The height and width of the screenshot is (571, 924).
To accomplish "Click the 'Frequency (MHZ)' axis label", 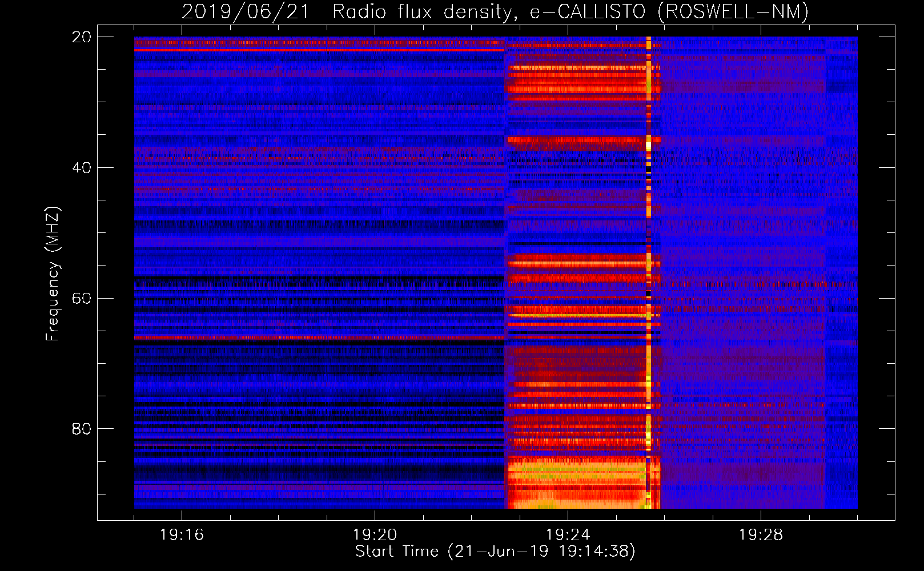I will 53,274.
